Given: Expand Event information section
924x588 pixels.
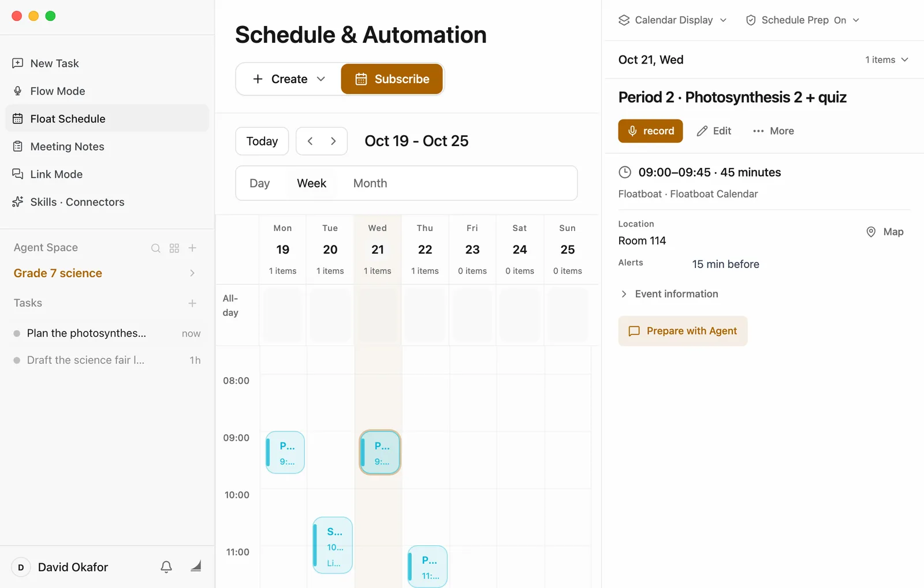Looking at the screenshot, I should [669, 294].
